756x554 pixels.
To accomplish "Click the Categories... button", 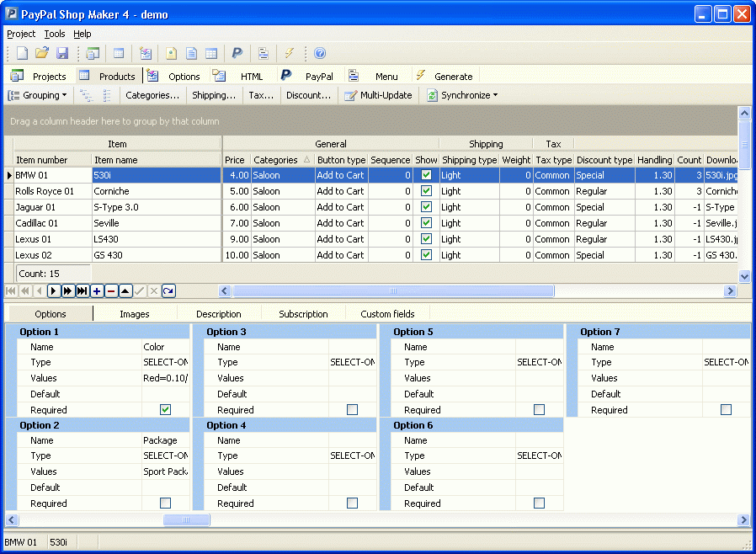I will (x=152, y=95).
